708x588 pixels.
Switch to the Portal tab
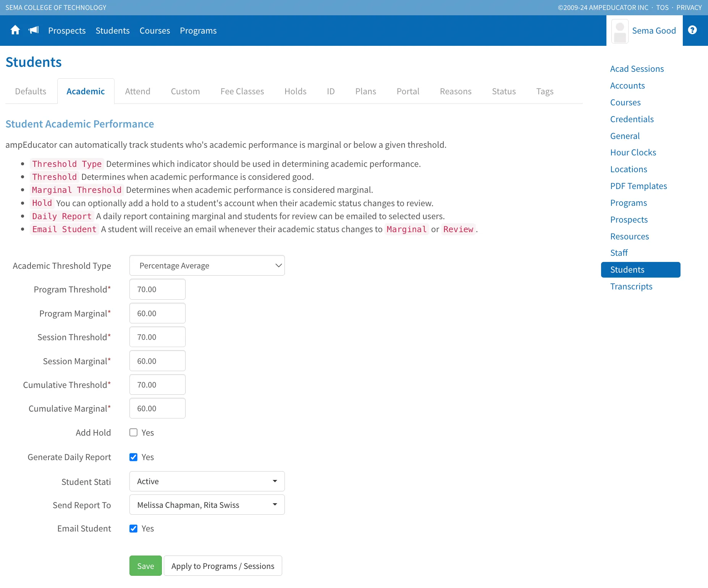[x=408, y=91]
